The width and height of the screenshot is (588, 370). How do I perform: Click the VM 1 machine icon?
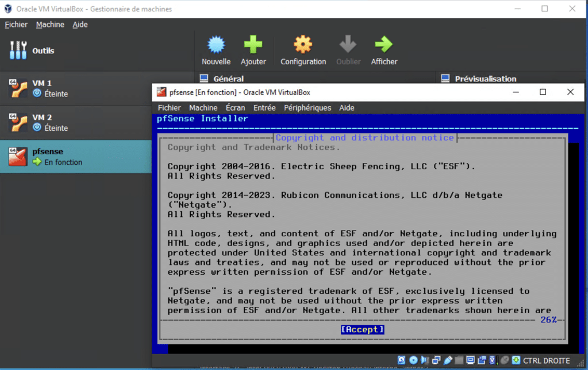point(18,88)
